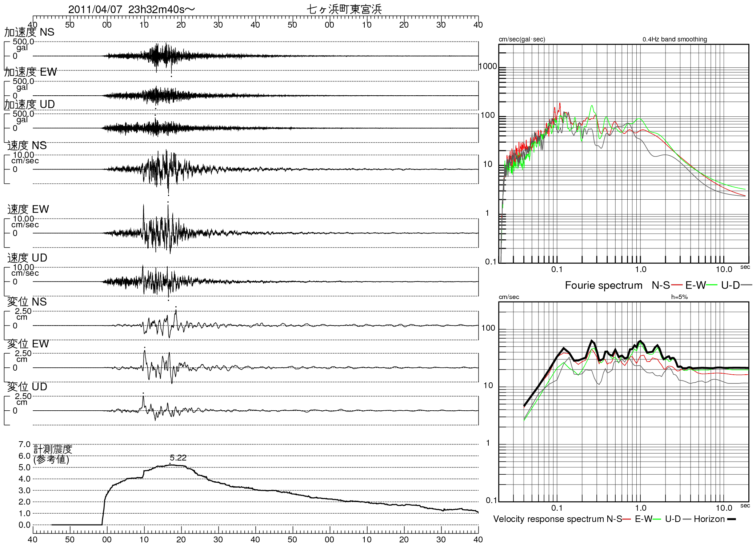Click the 0.0 intensity axis tick
The height and width of the screenshot is (546, 756).
pyautogui.click(x=24, y=525)
